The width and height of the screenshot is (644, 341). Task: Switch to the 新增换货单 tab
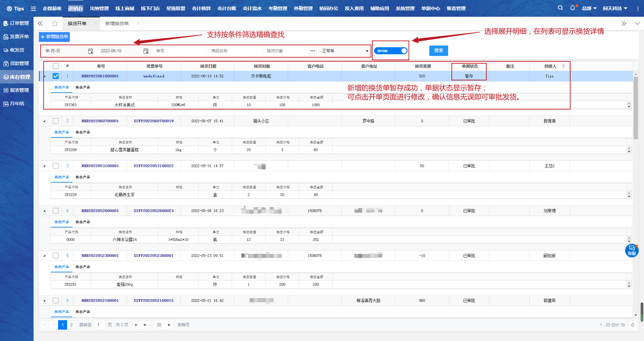[x=117, y=23]
